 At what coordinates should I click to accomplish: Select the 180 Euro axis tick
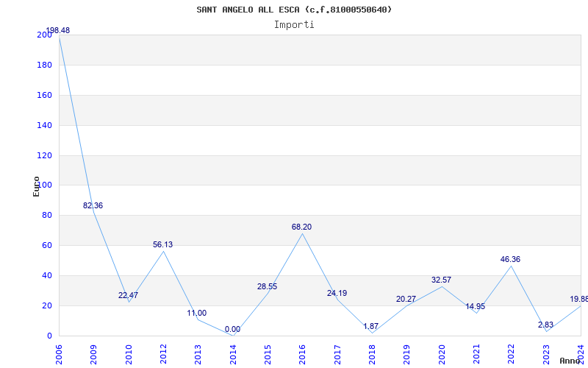[44, 65]
